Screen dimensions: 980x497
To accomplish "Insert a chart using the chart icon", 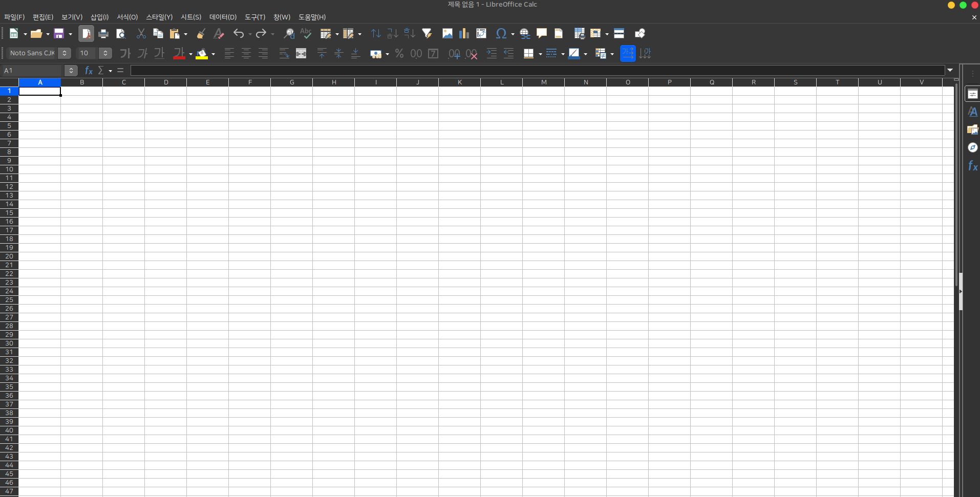I will (464, 34).
